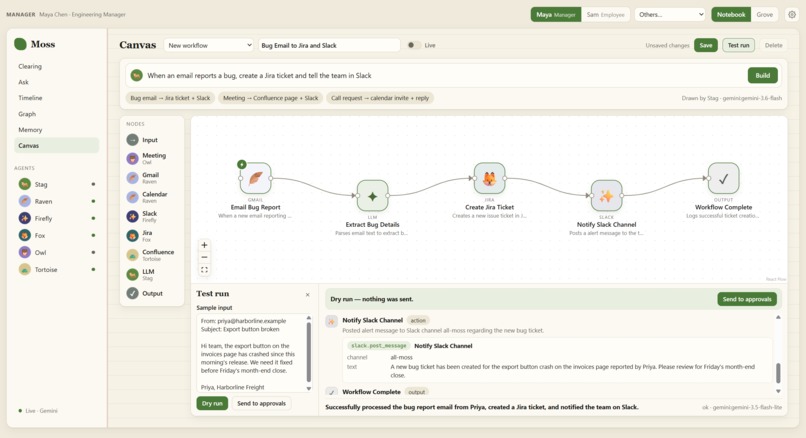Pick the Calendar node icon
Screen dimensions: 806x438
[133, 197]
